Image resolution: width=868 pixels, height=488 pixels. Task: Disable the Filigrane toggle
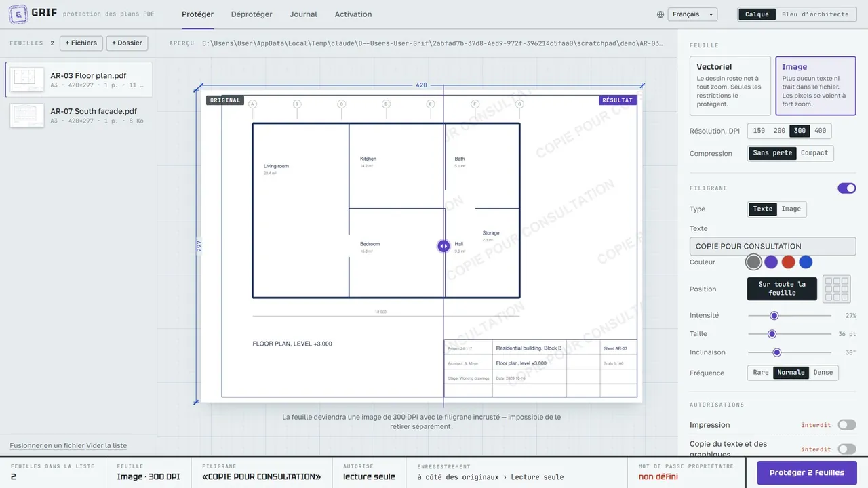[847, 188]
